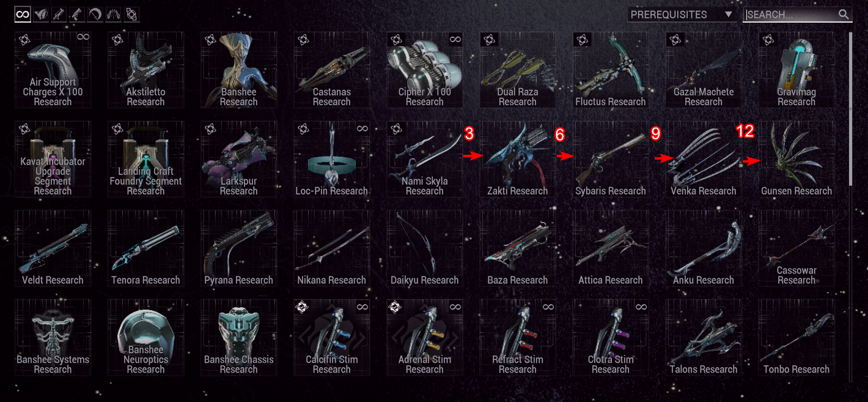The image size is (868, 402).
Task: Filter by primary weapon rifle icon
Action: point(59,14)
